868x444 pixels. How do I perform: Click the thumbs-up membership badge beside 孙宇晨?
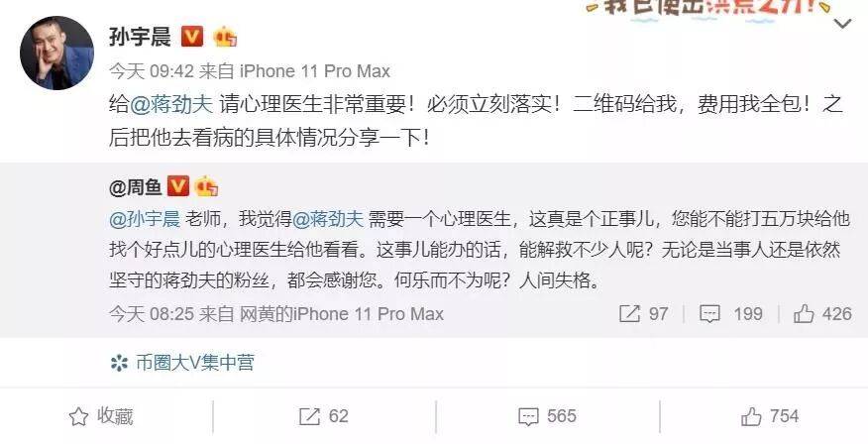225,37
